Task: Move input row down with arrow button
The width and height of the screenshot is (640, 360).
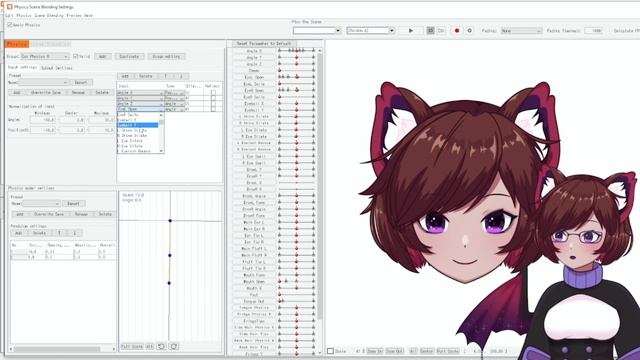Action: (x=181, y=76)
